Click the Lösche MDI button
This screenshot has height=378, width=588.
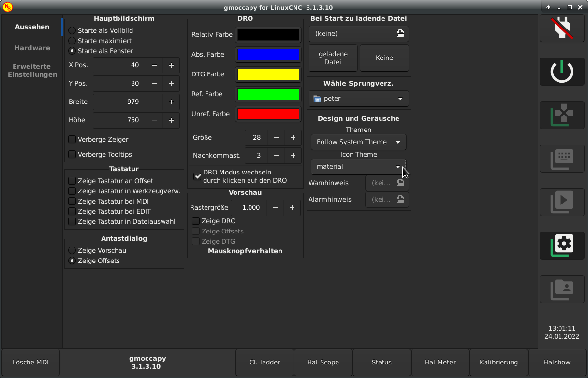(x=30, y=363)
